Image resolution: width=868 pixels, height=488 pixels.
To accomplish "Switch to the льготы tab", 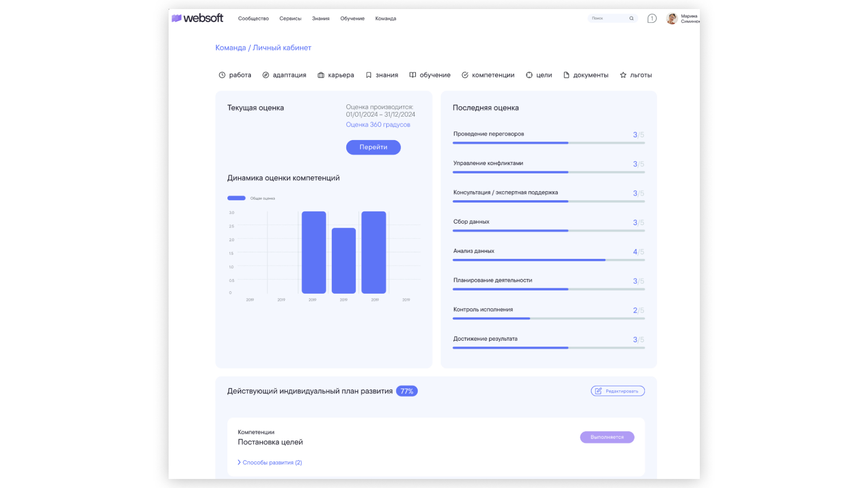I will [636, 75].
